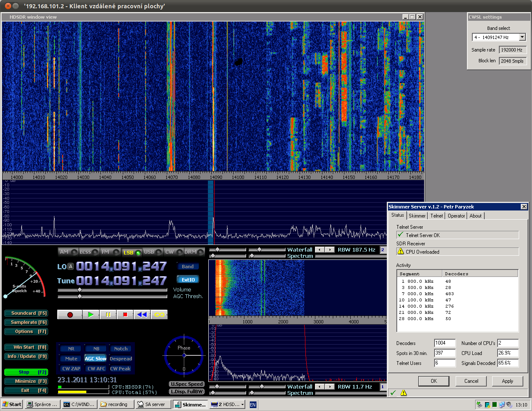Open the Operator tab
Screen dimensions: 532x411
(x=456, y=216)
